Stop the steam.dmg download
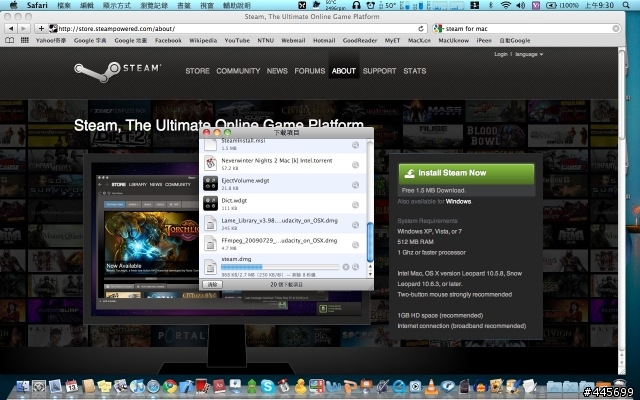Viewport: 640px width, 400px height. point(346,267)
